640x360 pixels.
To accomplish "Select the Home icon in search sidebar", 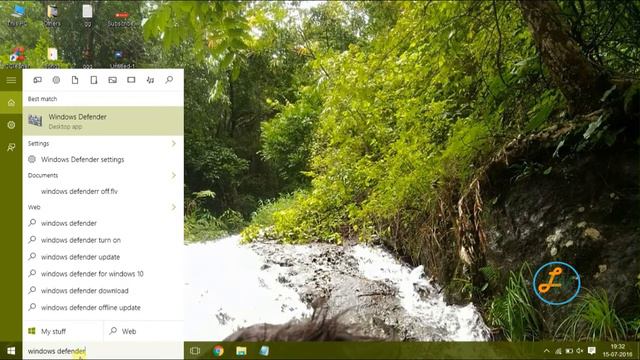I will click(11, 103).
